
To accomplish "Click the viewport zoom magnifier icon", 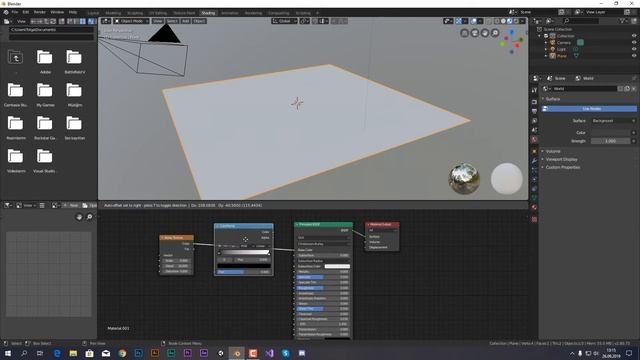I will click(495, 33).
